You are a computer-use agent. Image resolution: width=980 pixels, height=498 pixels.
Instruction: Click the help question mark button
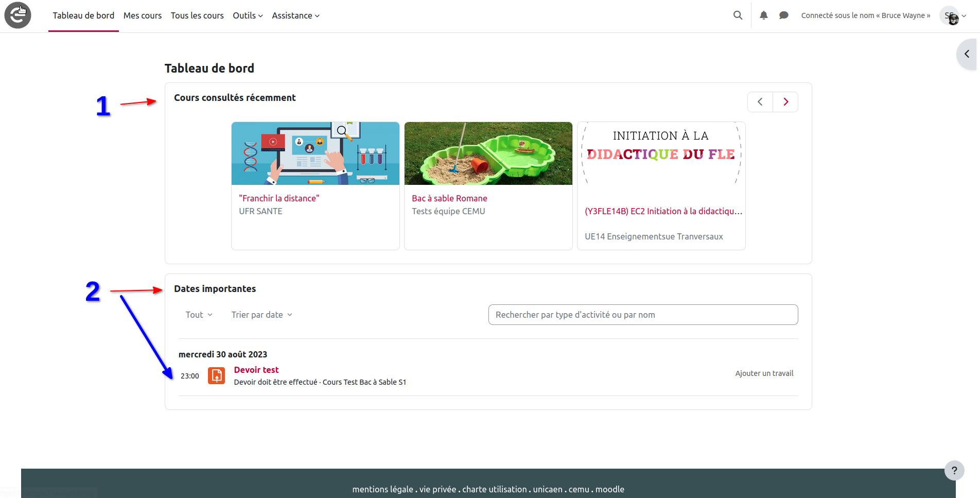tap(954, 470)
